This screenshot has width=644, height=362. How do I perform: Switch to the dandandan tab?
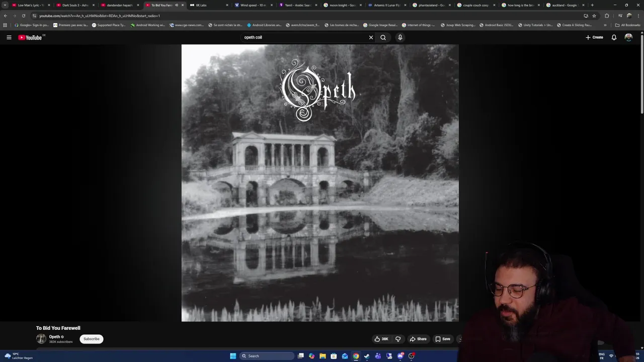click(x=120, y=5)
